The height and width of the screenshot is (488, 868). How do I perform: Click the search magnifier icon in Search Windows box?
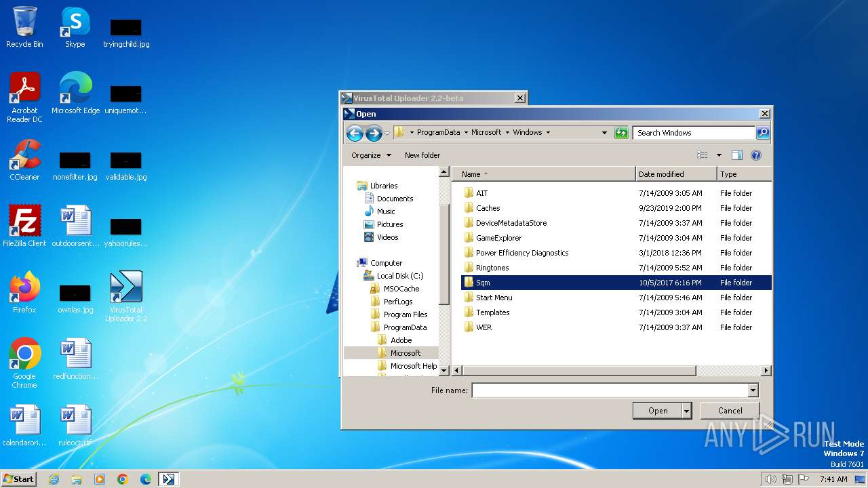(763, 133)
